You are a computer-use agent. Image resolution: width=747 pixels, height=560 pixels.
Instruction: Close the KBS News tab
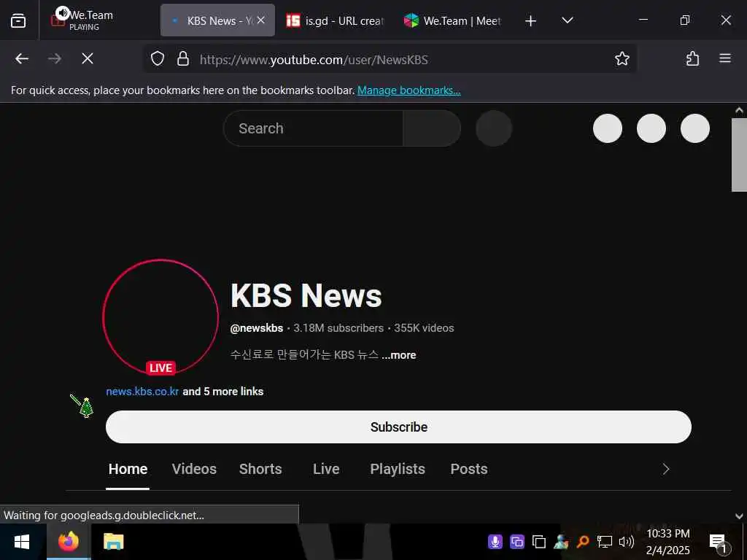click(x=260, y=20)
